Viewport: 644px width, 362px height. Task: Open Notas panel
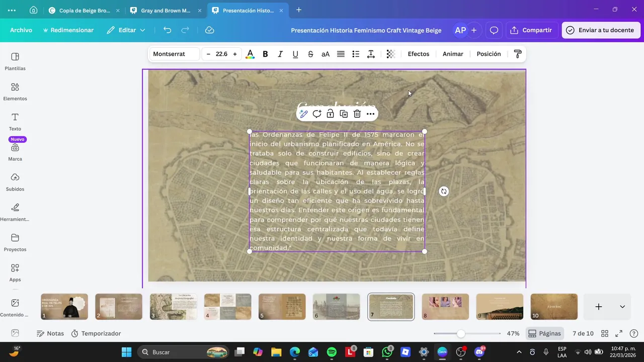click(50, 333)
